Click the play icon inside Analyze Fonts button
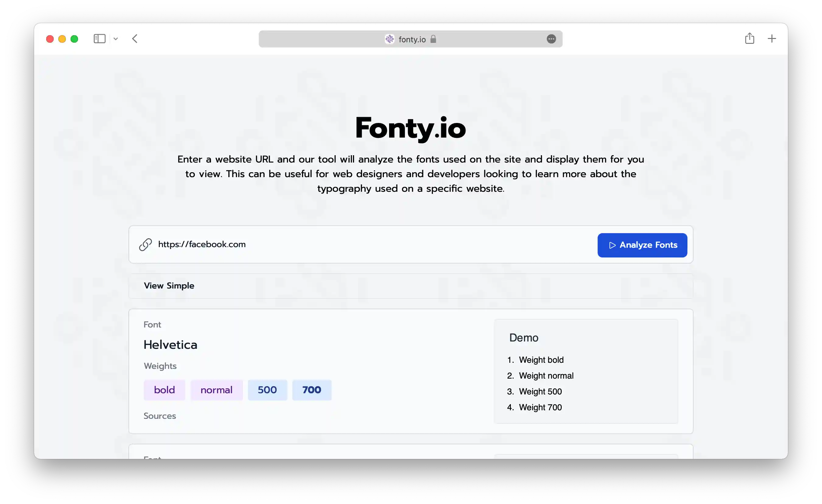Screen dimensions: 822x504 pos(613,245)
